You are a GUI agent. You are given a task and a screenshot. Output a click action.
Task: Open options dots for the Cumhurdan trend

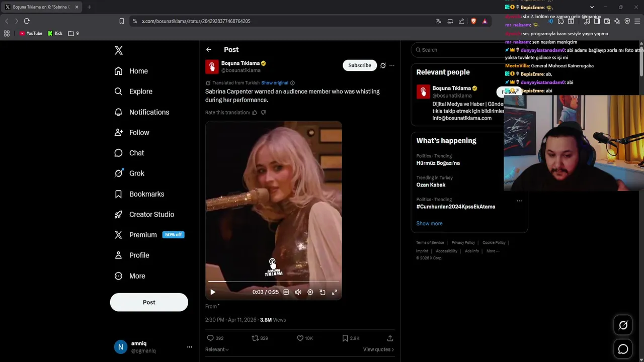519,201
